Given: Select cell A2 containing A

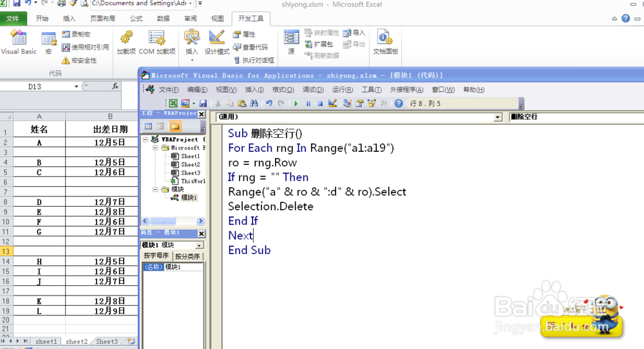Looking at the screenshot, I should pyautogui.click(x=39, y=142).
